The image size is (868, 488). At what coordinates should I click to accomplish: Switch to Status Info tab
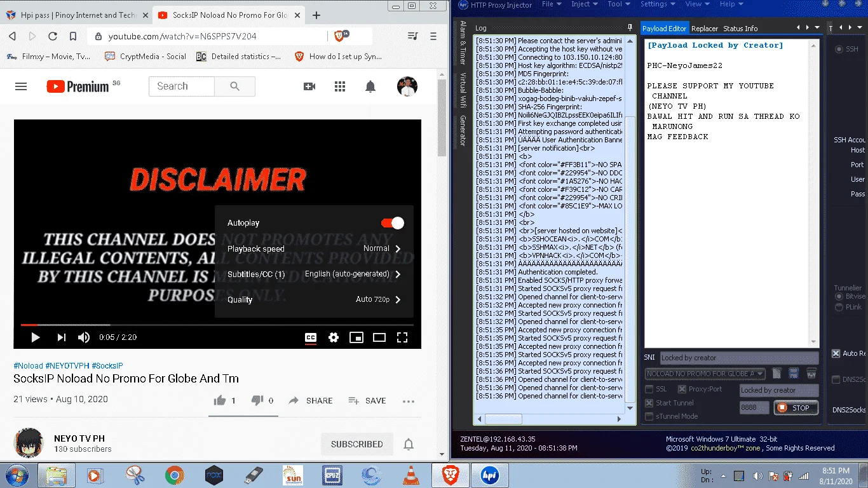[x=740, y=29]
